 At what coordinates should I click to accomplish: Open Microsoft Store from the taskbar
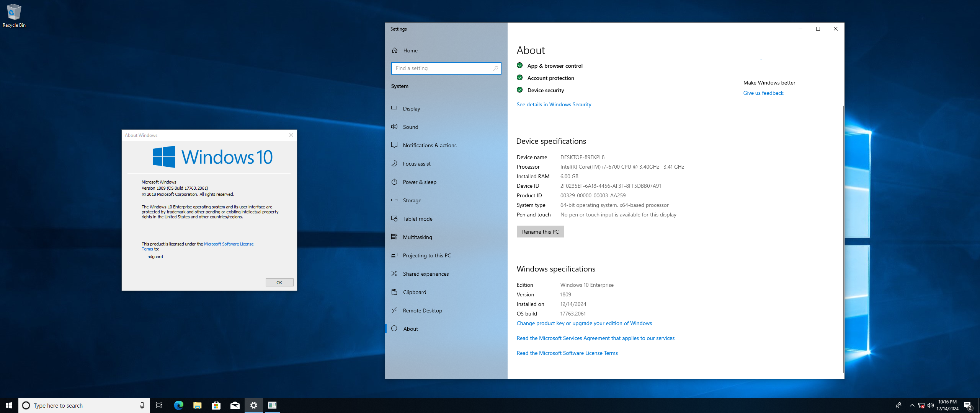tap(216, 405)
